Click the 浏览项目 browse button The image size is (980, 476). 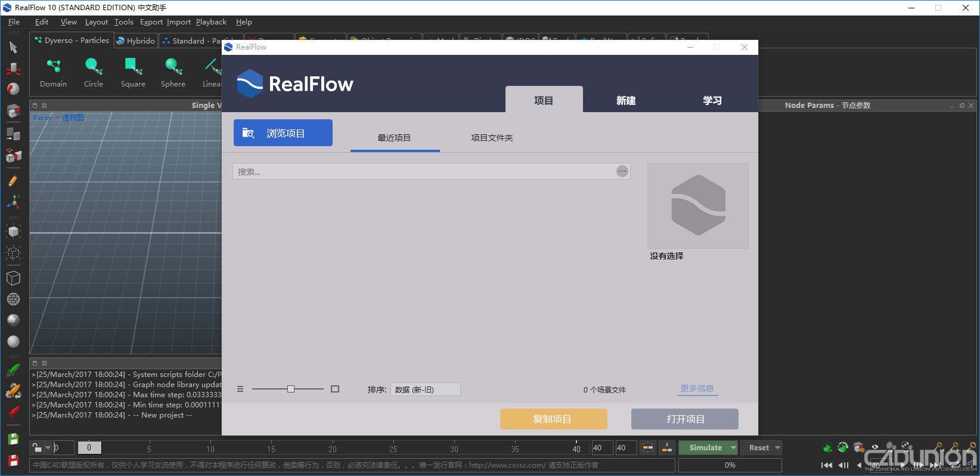coord(283,133)
